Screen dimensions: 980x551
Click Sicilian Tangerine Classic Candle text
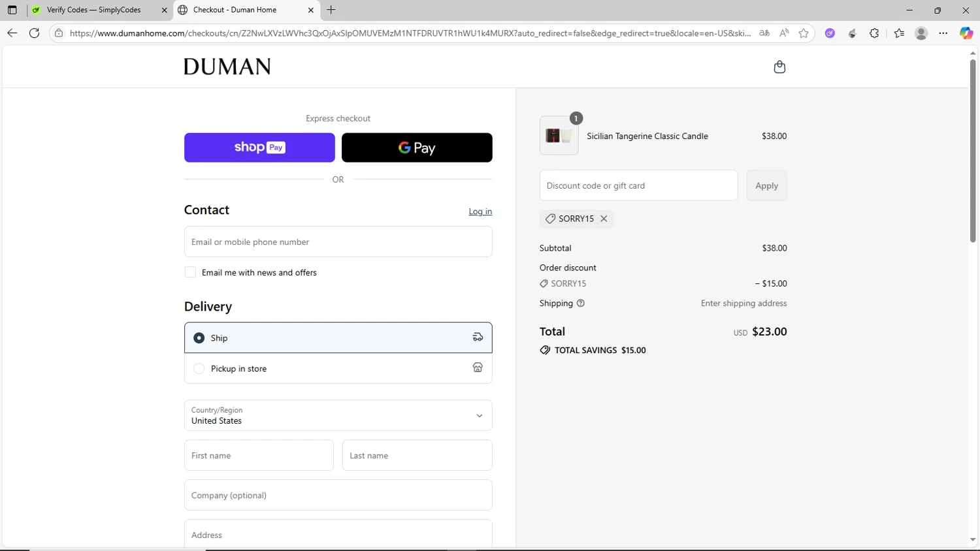[x=647, y=136]
